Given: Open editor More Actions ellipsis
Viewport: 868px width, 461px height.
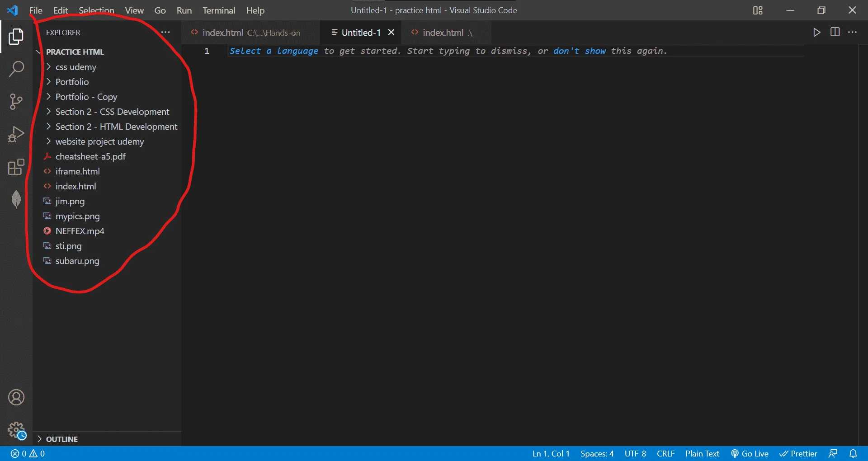Looking at the screenshot, I should pyautogui.click(x=852, y=32).
